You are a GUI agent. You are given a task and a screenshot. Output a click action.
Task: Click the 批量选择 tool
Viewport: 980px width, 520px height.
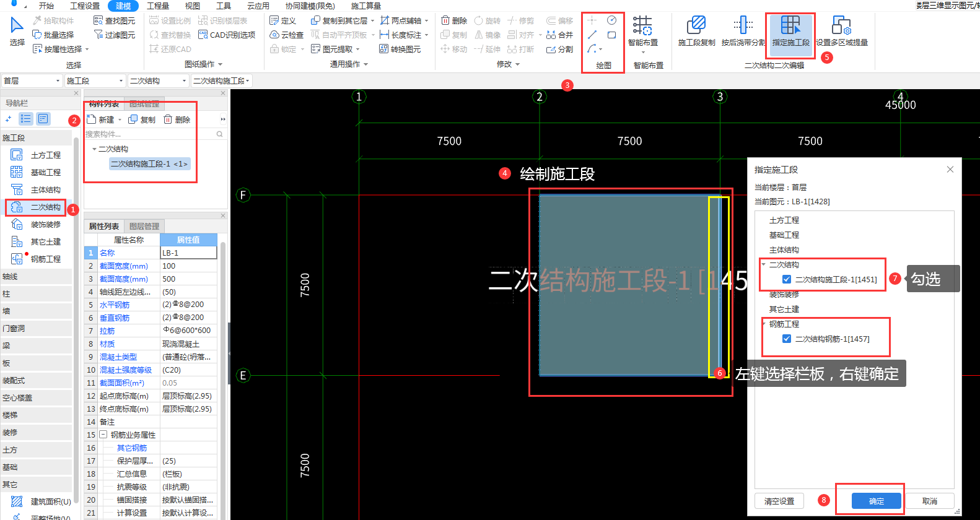point(53,35)
